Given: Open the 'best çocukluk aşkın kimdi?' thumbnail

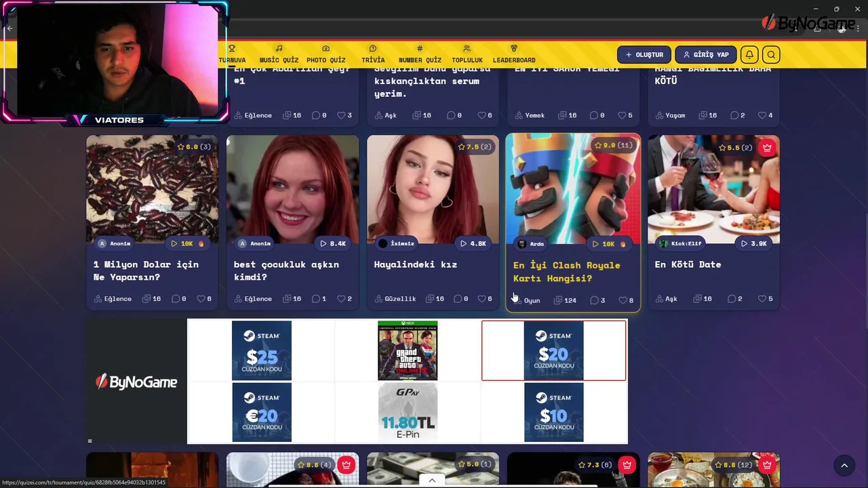Looking at the screenshot, I should 292,189.
